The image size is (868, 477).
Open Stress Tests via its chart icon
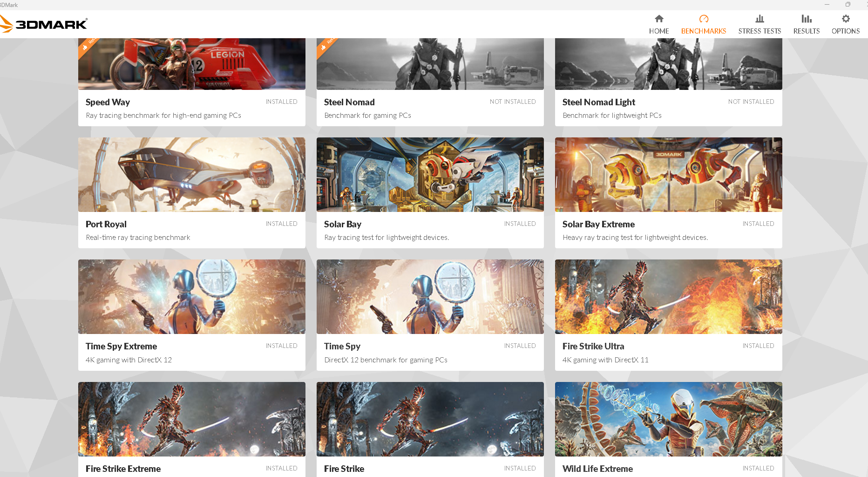click(x=759, y=19)
